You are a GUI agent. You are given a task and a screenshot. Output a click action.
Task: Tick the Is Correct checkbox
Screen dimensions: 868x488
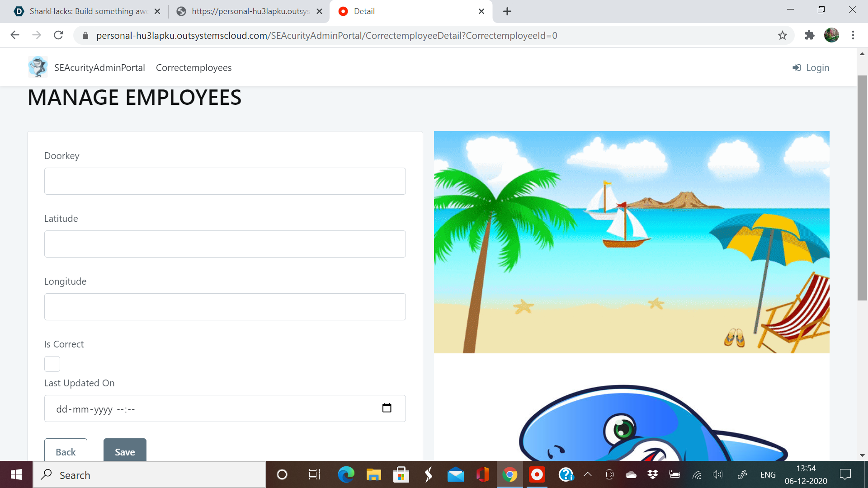pyautogui.click(x=52, y=364)
